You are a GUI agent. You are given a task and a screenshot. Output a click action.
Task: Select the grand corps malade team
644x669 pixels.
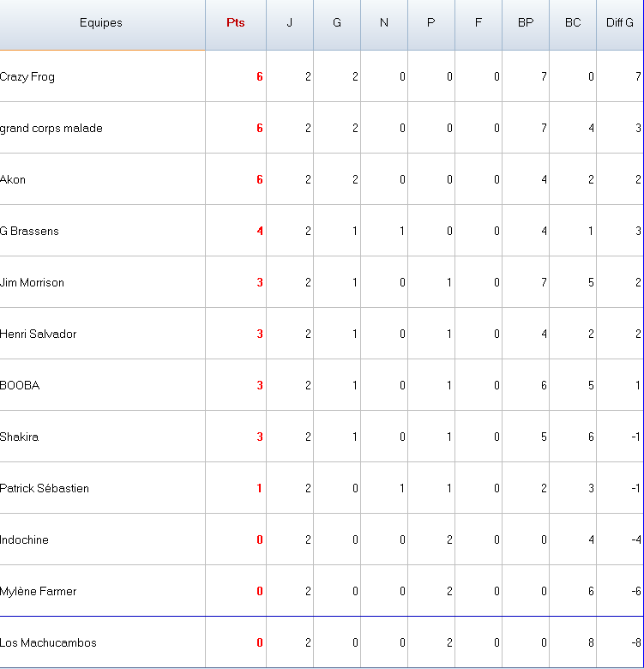51,129
